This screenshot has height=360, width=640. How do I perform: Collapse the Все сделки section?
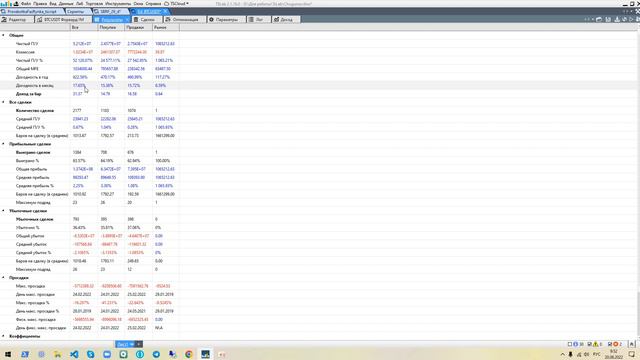click(3, 102)
